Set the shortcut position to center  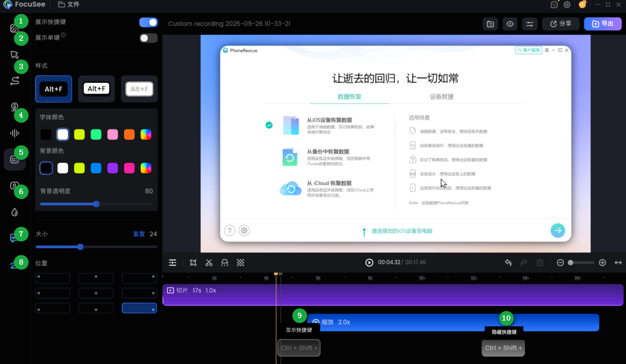(x=96, y=293)
